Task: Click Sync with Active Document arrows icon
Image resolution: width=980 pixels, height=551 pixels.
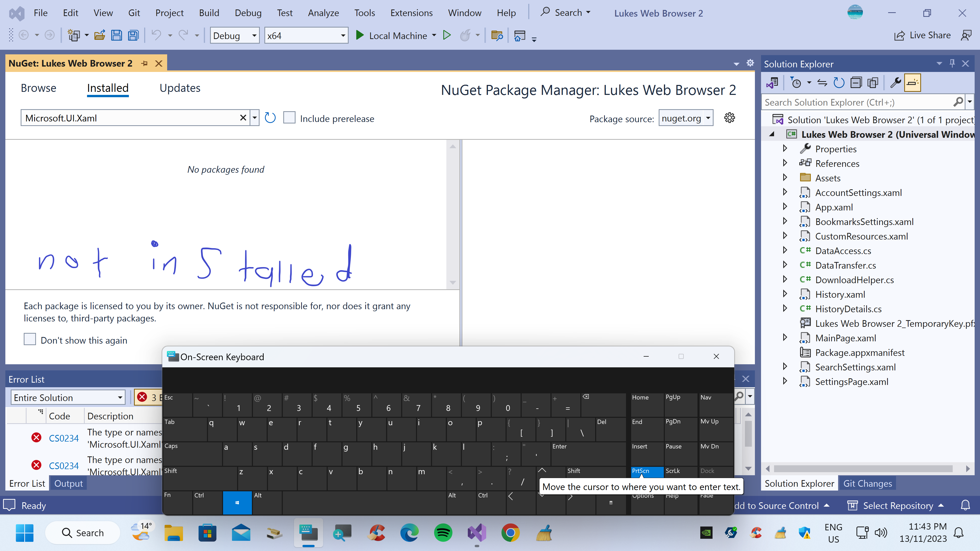Action: pos(822,82)
